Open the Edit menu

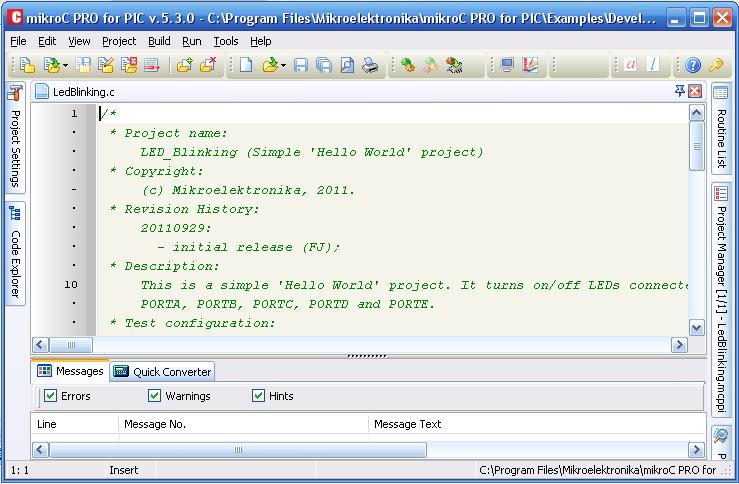click(x=47, y=41)
